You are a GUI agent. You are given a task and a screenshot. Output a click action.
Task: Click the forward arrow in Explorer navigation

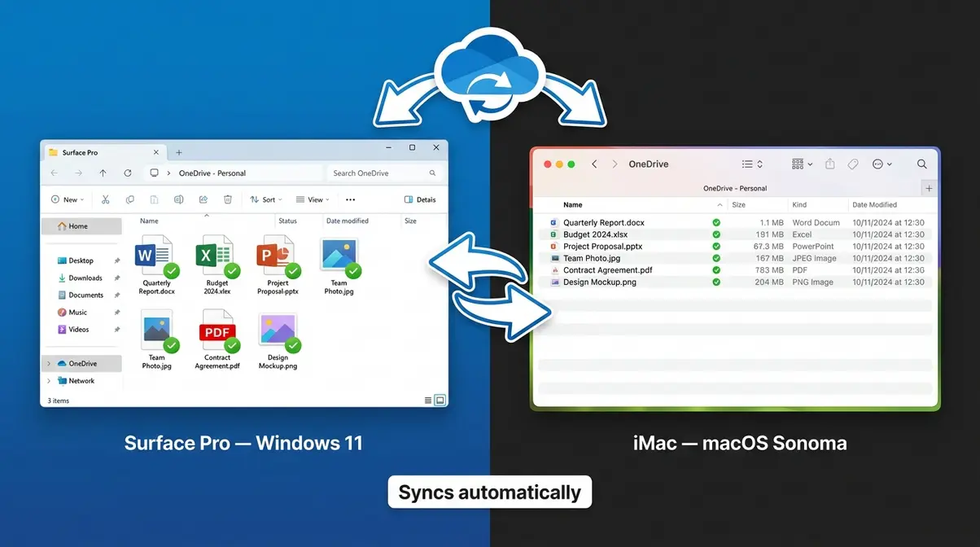[78, 173]
